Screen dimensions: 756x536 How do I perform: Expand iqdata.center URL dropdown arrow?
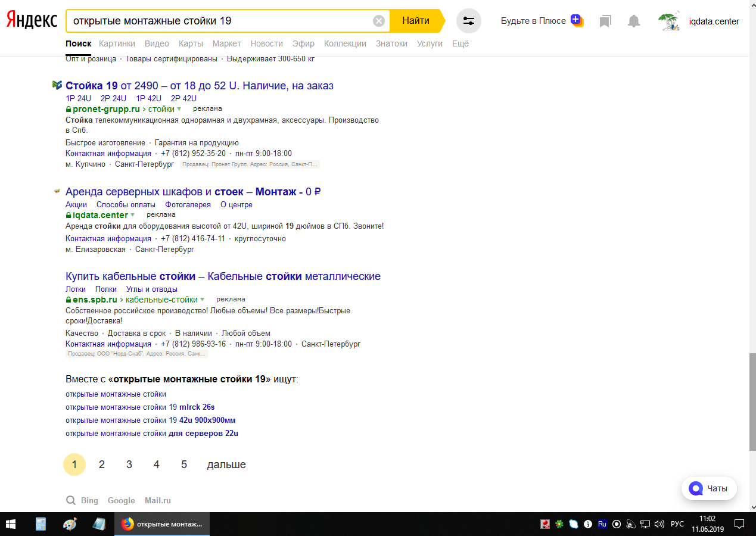133,215
